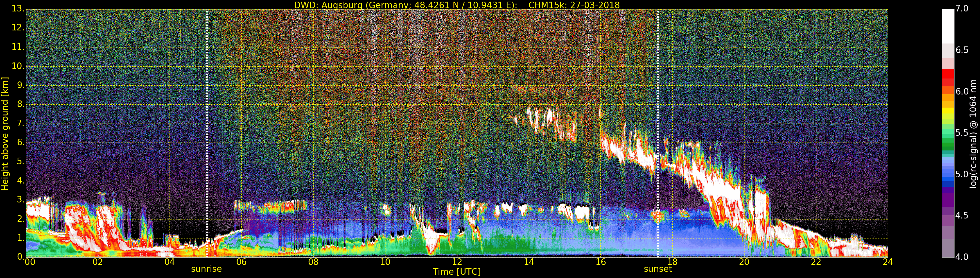Click the 'Time [UTC]' axis label
The height and width of the screenshot is (278, 980).
457,272
